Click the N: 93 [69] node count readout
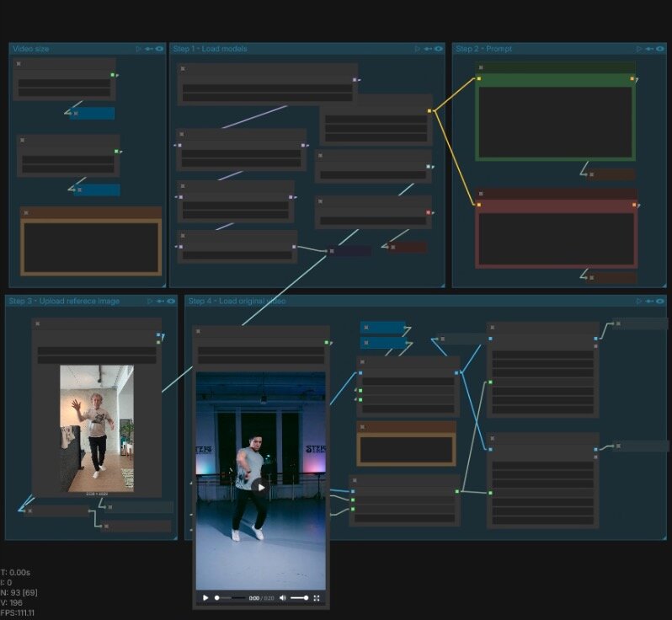 coord(19,592)
